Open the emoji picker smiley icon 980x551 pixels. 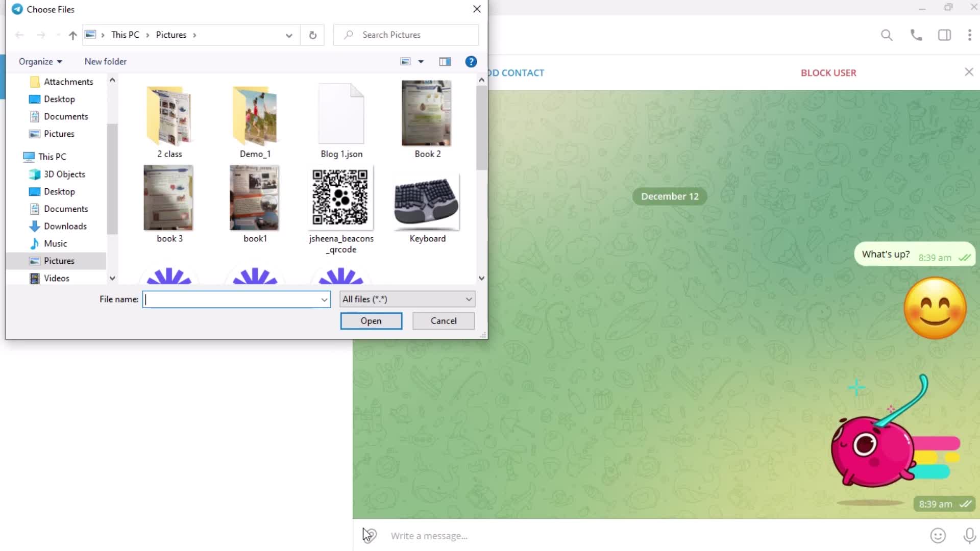[938, 535]
